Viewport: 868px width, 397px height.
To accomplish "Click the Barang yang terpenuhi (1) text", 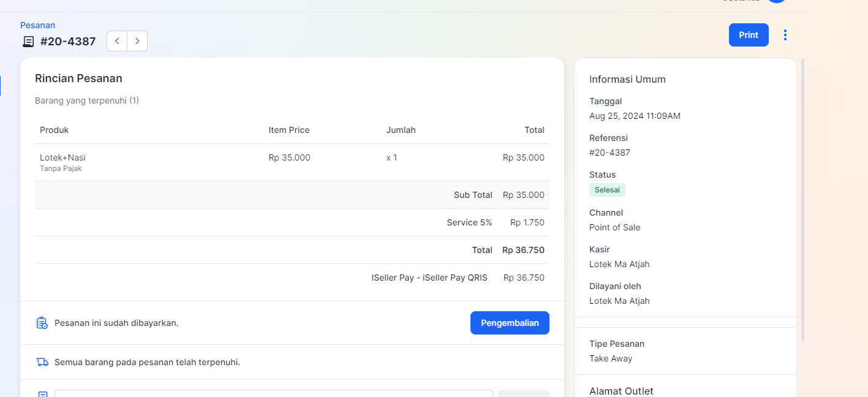I will 87,100.
